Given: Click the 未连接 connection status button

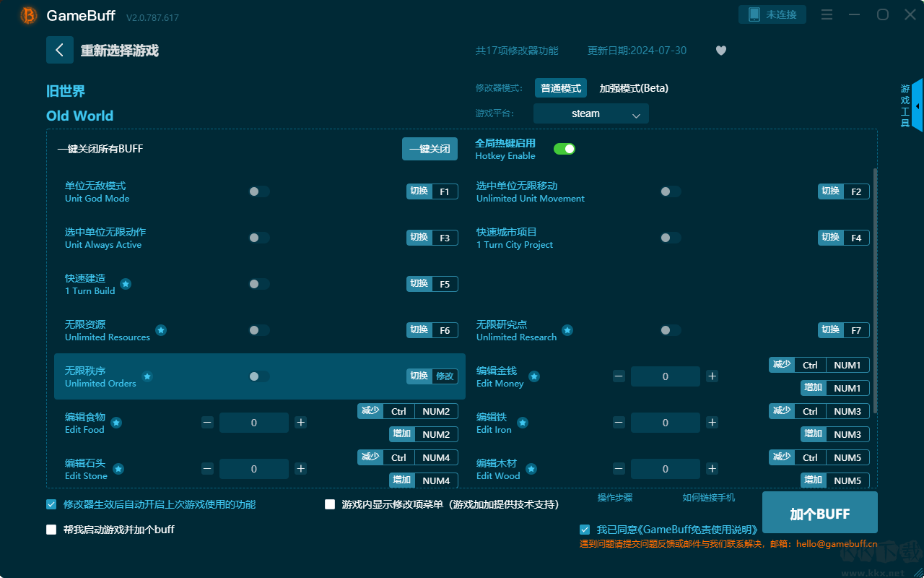Looking at the screenshot, I should 772,14.
